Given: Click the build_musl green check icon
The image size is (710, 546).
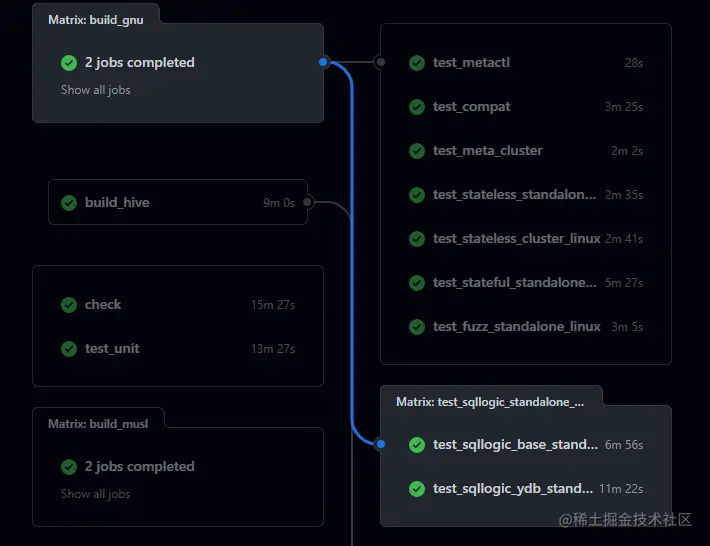Looking at the screenshot, I should pos(69,467).
